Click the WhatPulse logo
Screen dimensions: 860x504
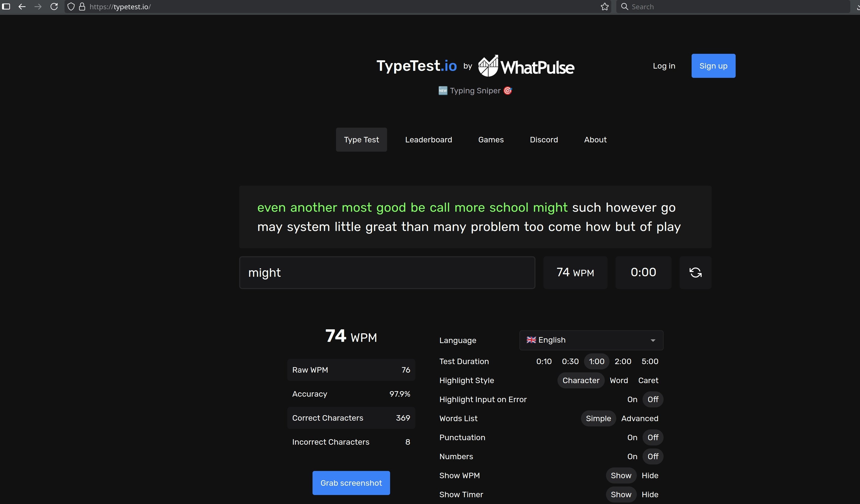point(526,66)
